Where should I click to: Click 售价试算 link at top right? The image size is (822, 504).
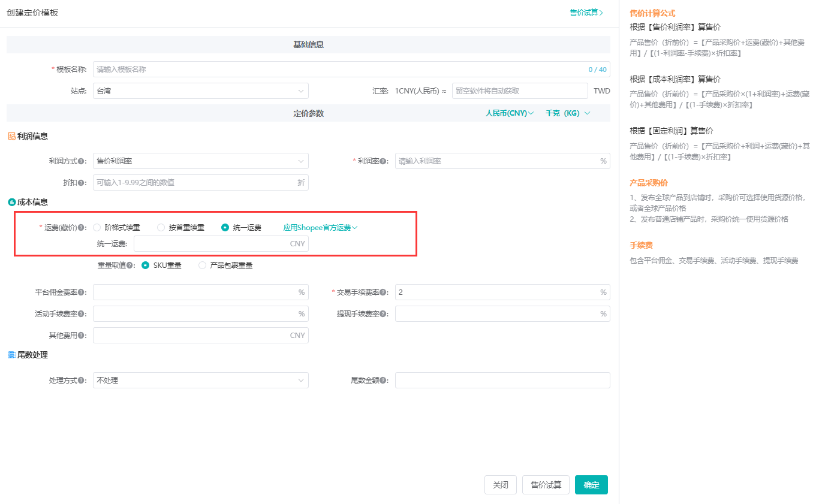click(586, 12)
